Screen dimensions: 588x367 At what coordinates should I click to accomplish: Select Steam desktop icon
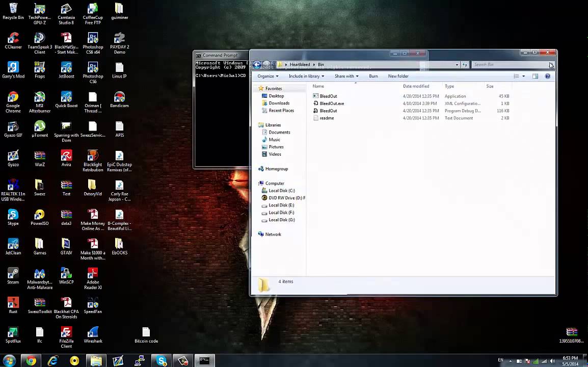click(x=13, y=276)
